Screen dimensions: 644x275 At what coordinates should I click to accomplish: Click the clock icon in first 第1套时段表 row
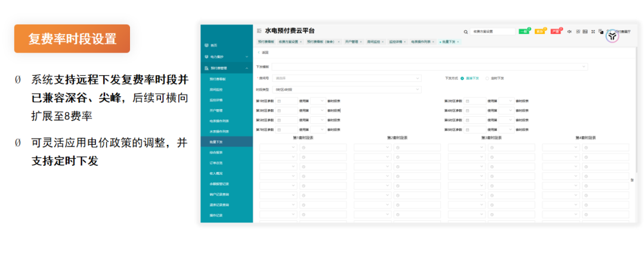304,147
